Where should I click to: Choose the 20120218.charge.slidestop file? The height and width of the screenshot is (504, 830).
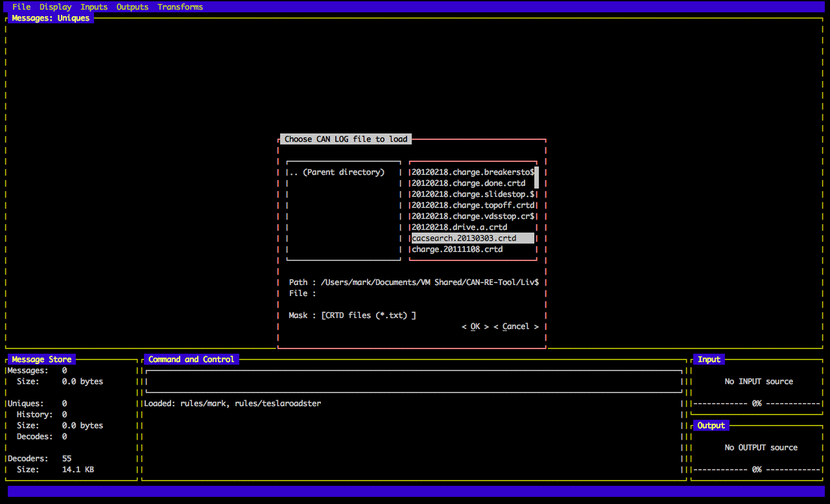[x=472, y=194]
